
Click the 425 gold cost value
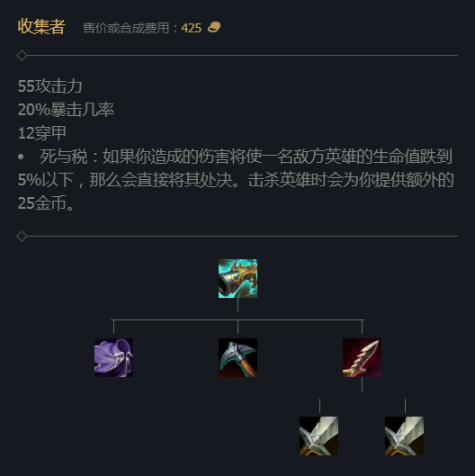192,28
